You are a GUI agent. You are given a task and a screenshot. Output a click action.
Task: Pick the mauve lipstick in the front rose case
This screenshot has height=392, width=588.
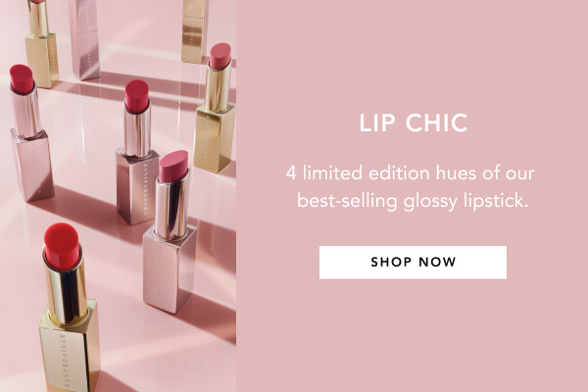[x=171, y=232]
